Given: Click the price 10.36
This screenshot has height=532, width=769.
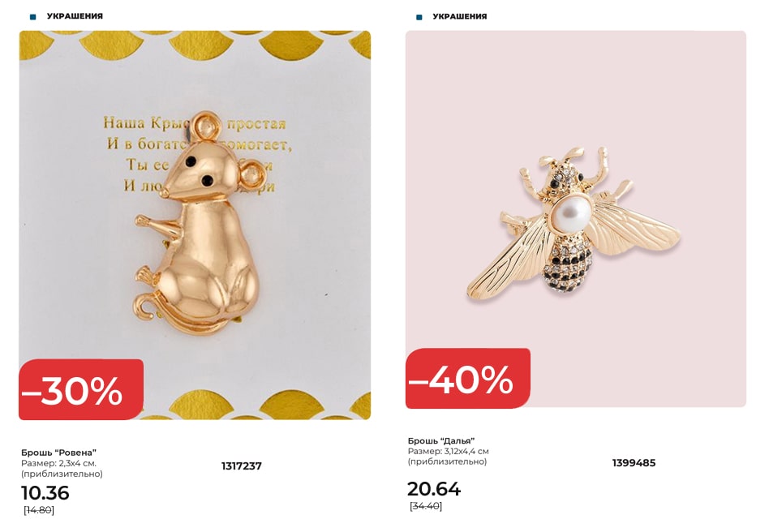Looking at the screenshot, I should pyautogui.click(x=45, y=493).
